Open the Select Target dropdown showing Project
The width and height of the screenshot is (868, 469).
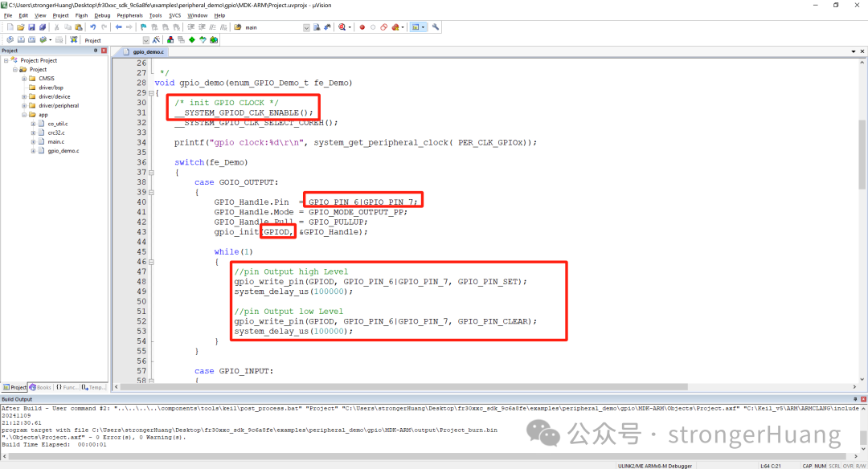point(145,40)
